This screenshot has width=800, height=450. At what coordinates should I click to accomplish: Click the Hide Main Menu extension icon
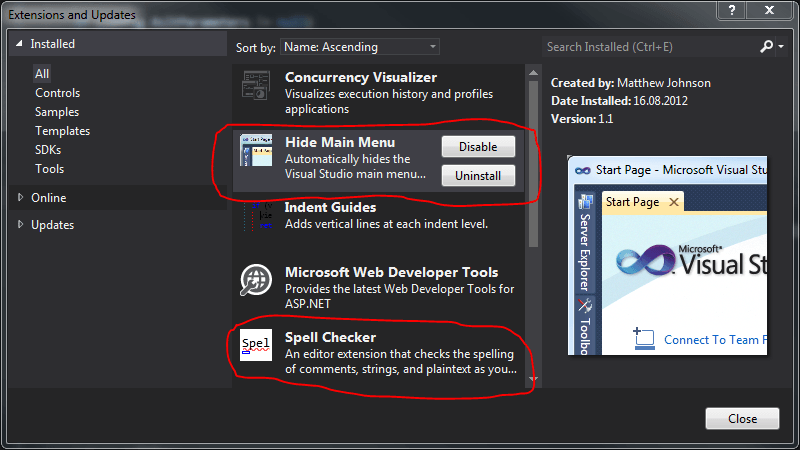256,150
